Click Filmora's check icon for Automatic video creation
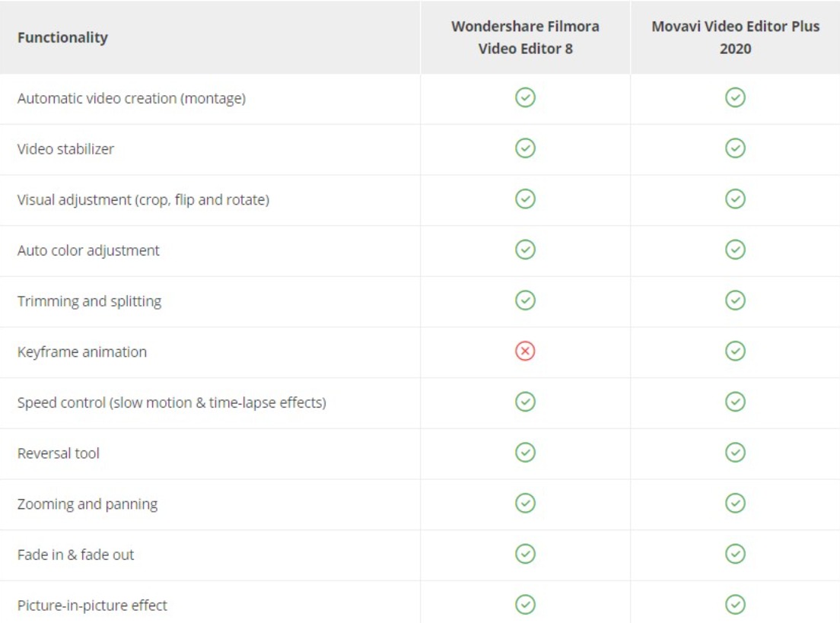This screenshot has height=623, width=840. point(525,97)
